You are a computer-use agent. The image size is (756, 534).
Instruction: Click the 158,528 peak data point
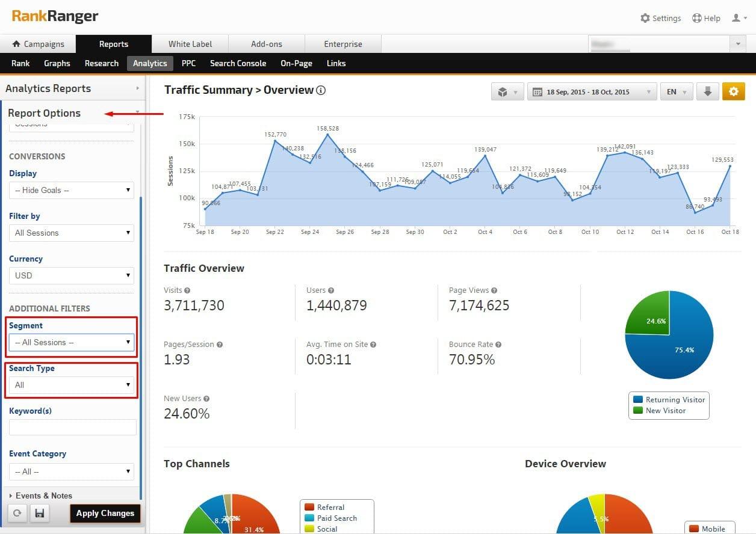click(327, 135)
